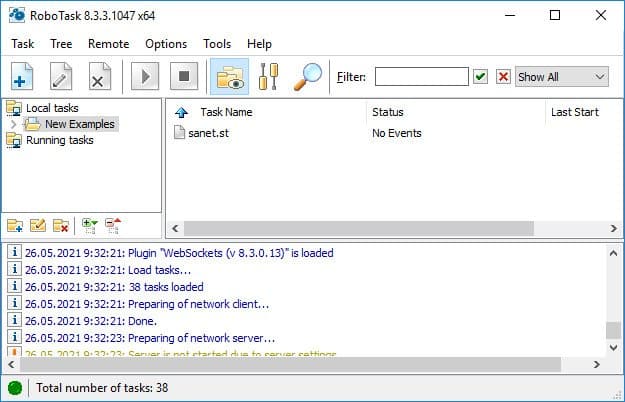Click the add folder icon below the tree
Screen dimensions: 625x402
pos(15,226)
